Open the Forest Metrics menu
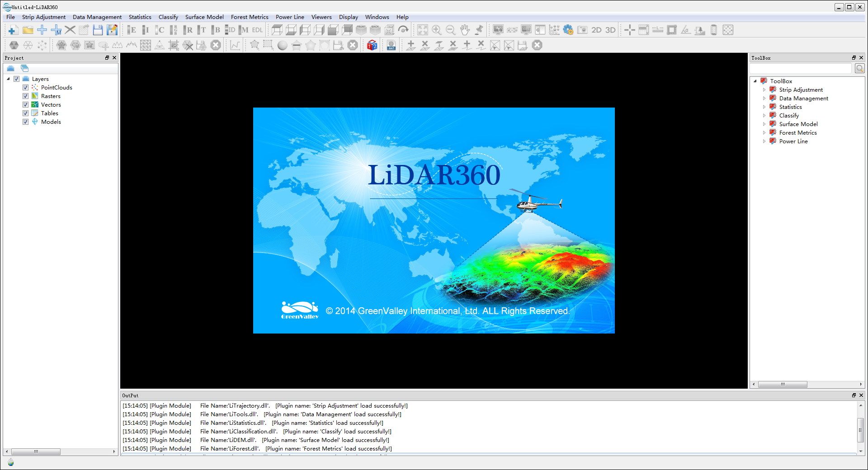The image size is (868, 470). coord(250,17)
